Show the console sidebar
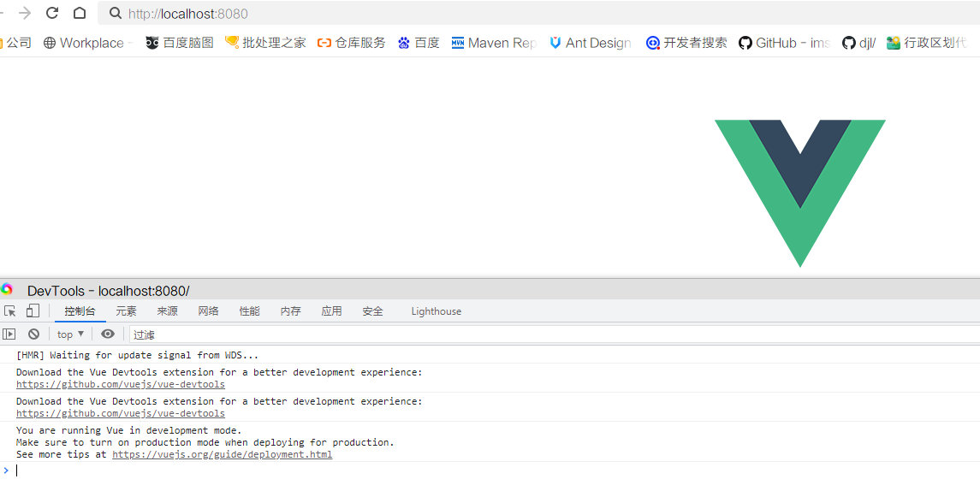980x491 pixels. point(9,334)
